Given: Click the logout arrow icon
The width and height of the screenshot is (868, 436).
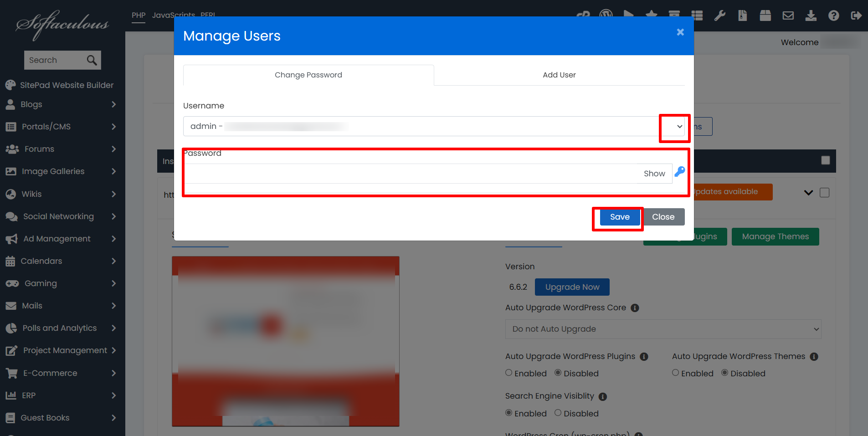Looking at the screenshot, I should (856, 16).
